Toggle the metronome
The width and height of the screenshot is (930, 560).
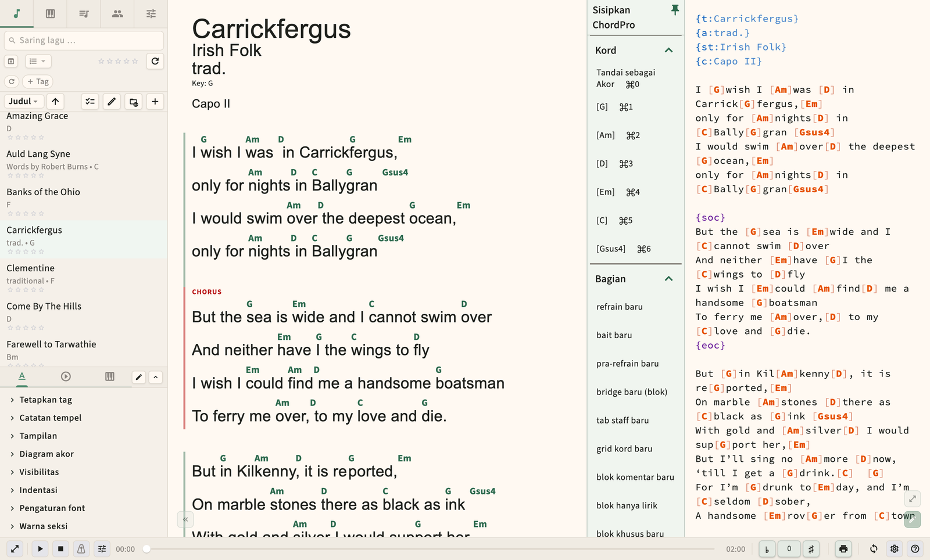(x=81, y=548)
